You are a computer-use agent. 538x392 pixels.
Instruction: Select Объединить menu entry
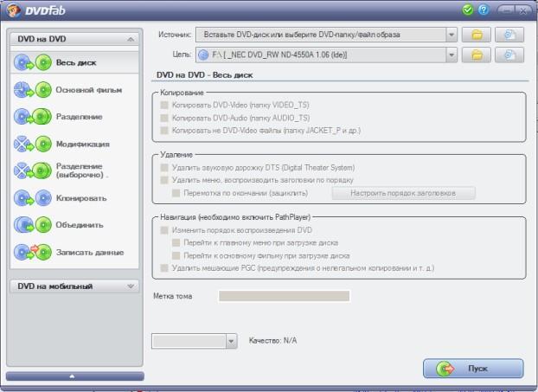pos(74,225)
